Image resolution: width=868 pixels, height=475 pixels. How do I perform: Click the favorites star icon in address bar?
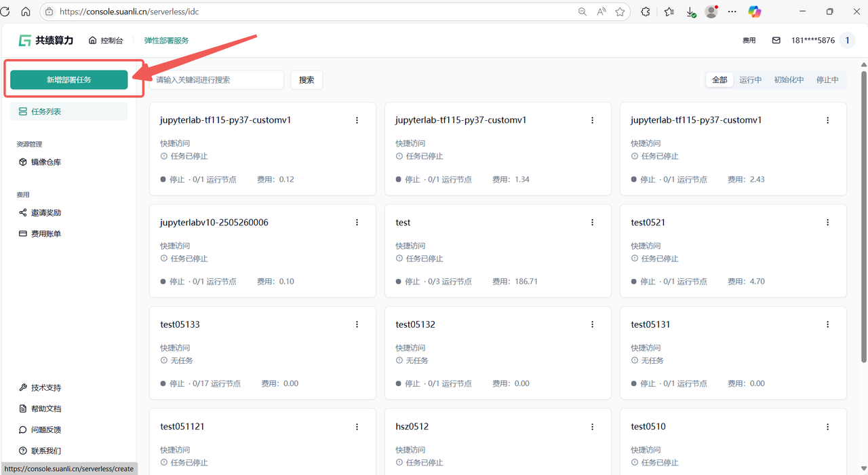pos(620,12)
